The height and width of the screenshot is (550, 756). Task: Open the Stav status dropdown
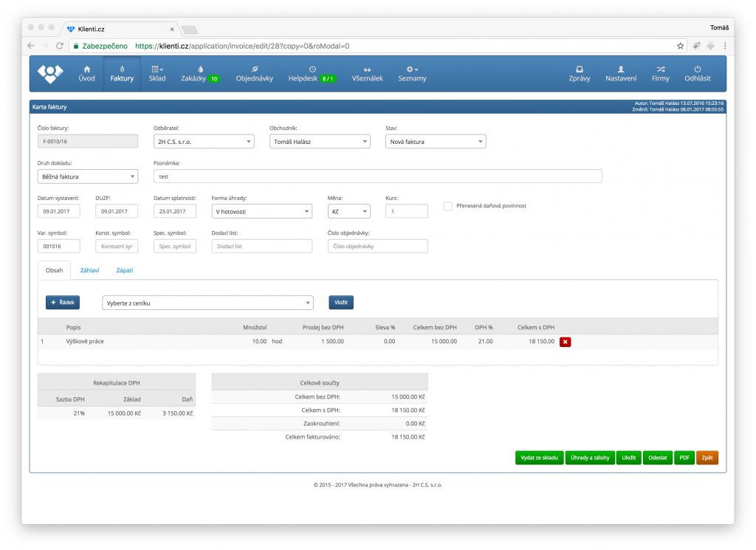coord(436,141)
